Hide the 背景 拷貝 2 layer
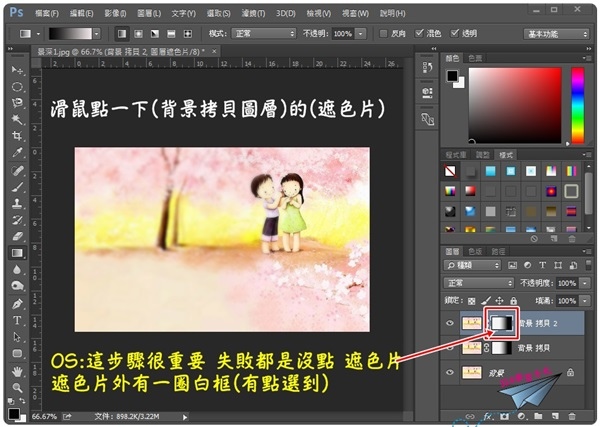This screenshot has width=600, height=427. (x=450, y=323)
